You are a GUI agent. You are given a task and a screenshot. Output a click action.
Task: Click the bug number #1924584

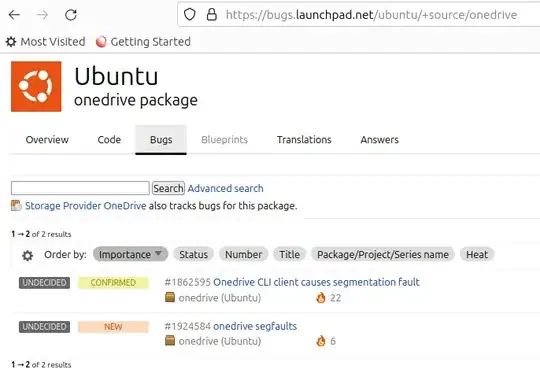[188, 326]
